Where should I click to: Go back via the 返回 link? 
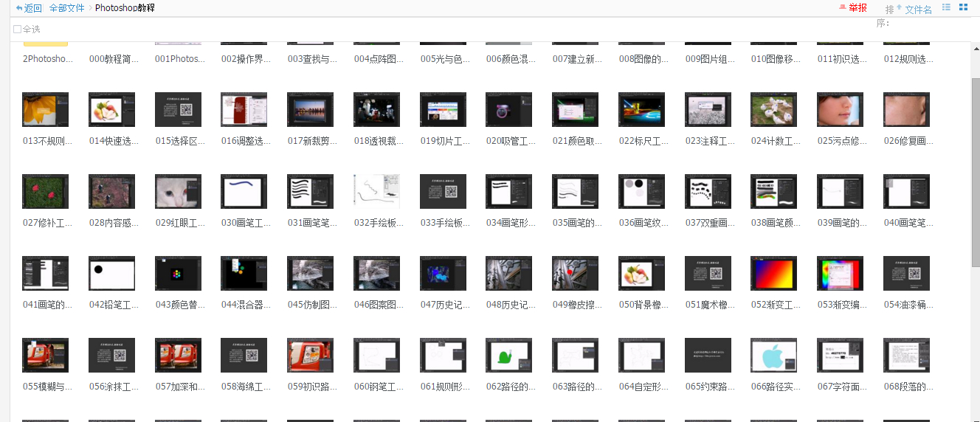tap(33, 8)
